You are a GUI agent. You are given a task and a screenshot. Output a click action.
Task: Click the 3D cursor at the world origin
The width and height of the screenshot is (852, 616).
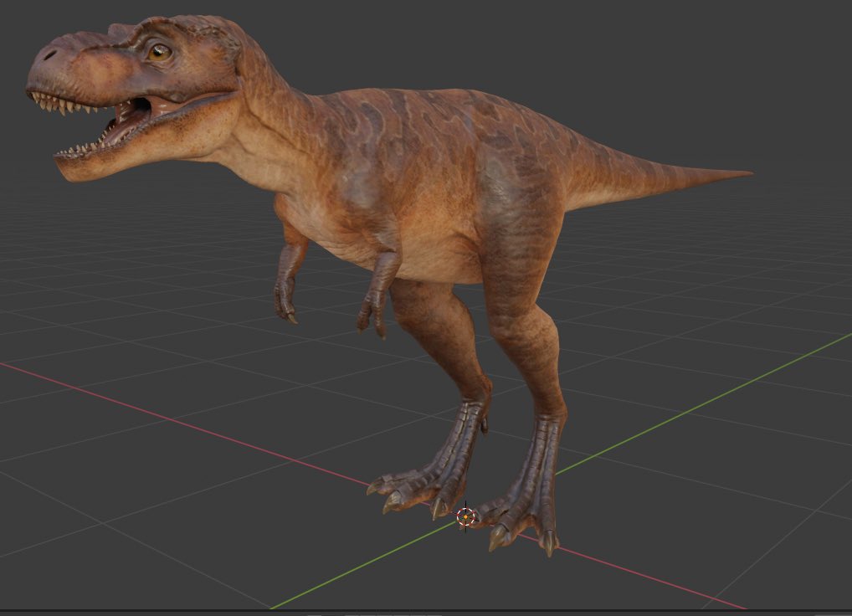465,516
